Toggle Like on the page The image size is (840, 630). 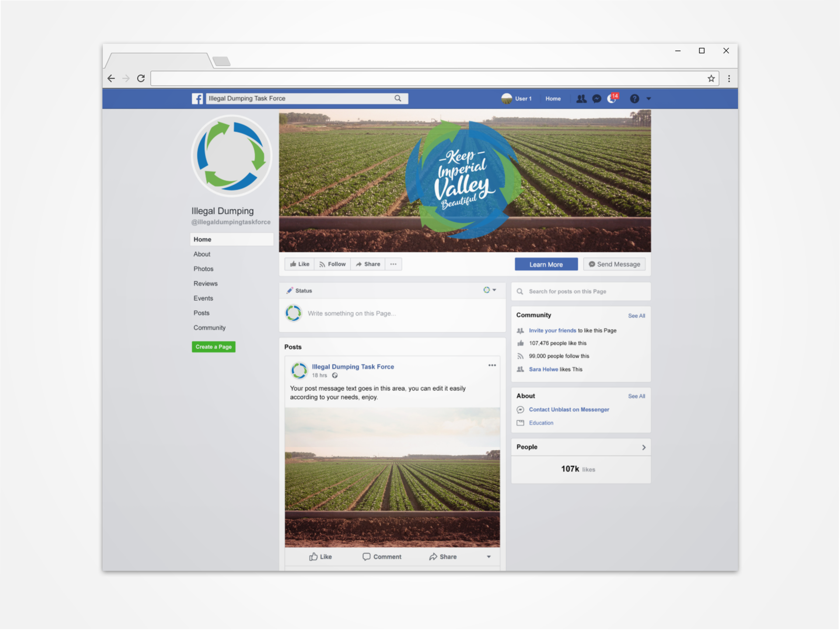[x=300, y=264]
